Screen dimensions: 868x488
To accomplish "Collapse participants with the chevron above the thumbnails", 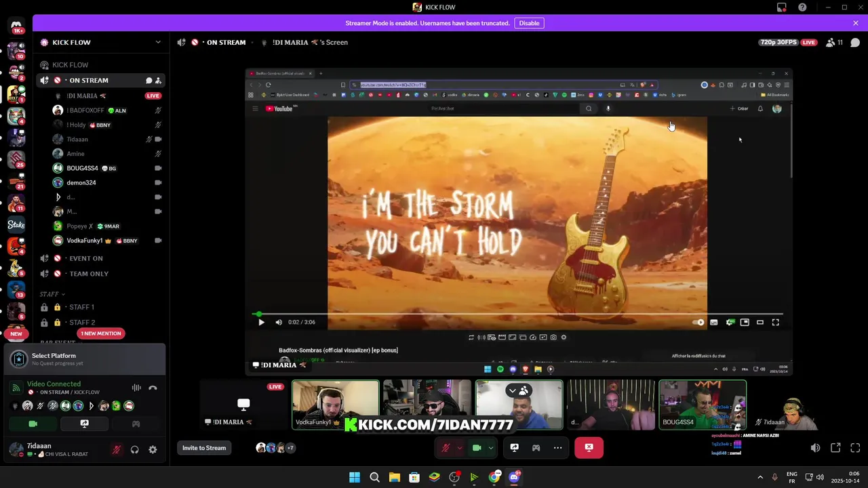I will [513, 390].
